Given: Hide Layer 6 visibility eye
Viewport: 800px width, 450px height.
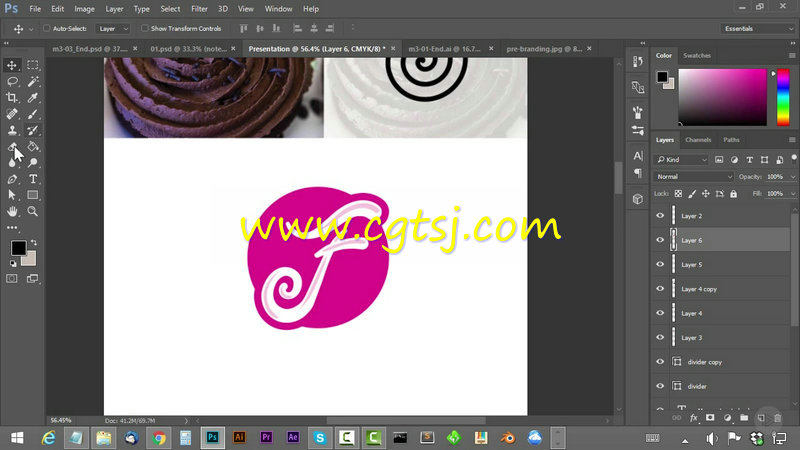Looking at the screenshot, I should (x=660, y=240).
